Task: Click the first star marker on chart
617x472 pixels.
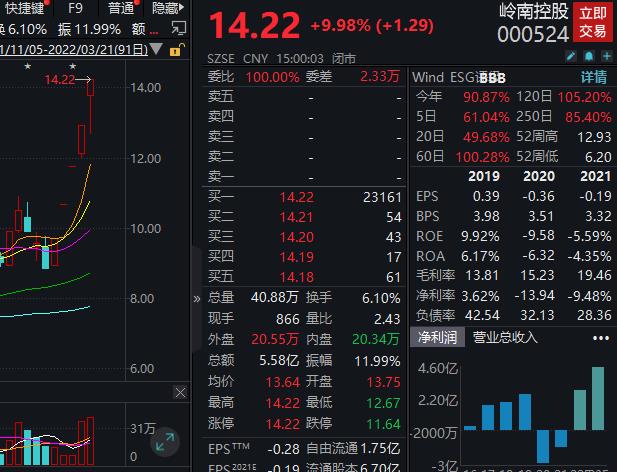Action: click(28, 66)
